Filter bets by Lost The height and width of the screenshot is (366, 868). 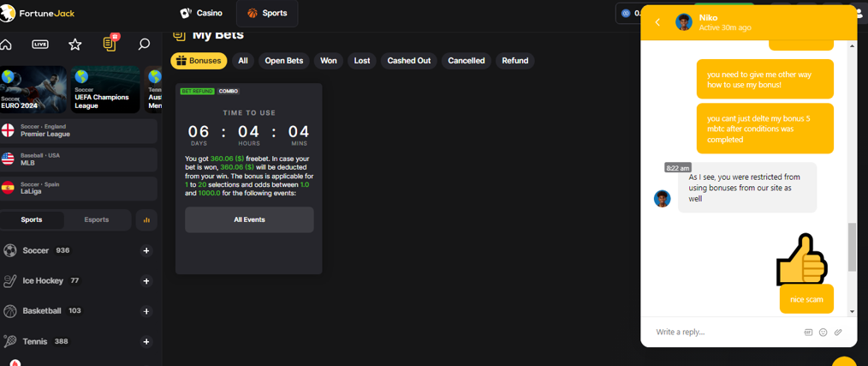point(362,61)
